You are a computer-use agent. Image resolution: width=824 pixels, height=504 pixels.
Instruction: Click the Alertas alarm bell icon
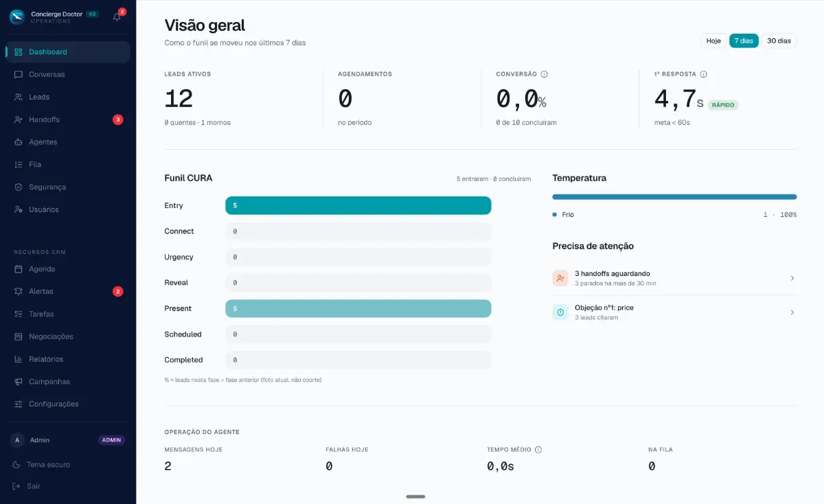(19, 291)
